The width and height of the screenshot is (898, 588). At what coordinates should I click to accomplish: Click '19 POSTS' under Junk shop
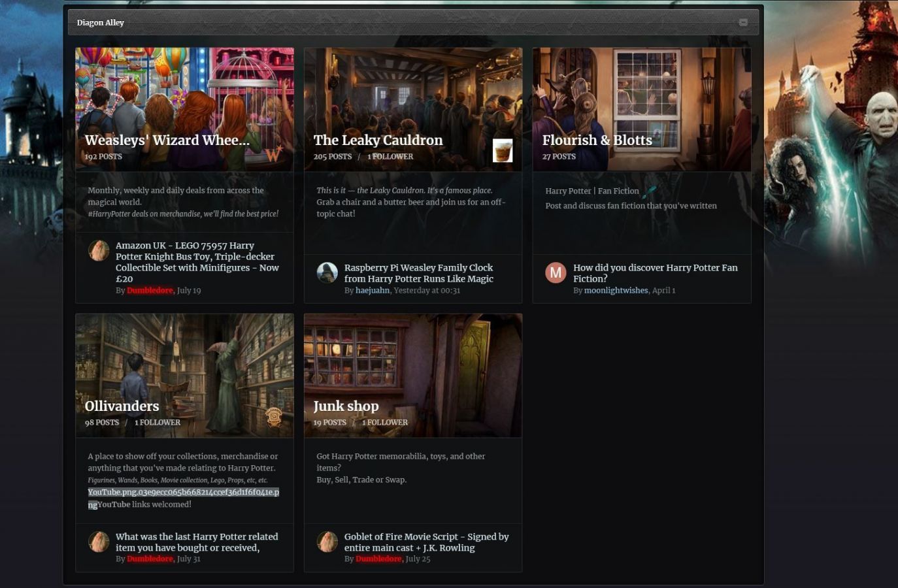click(330, 422)
